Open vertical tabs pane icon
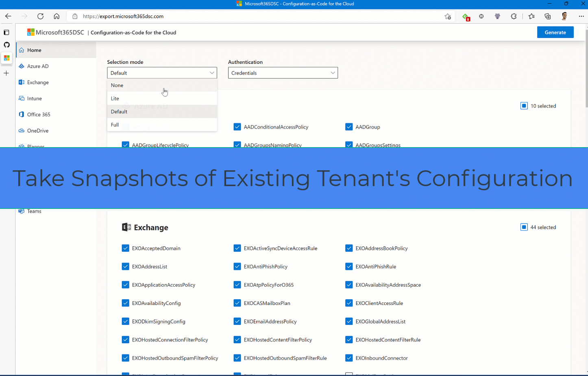 [x=7, y=32]
